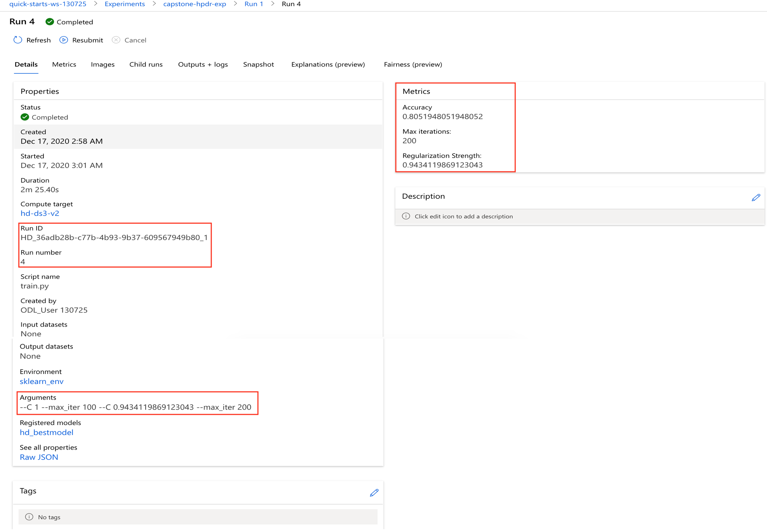View Raw JSON properties

coord(39,457)
